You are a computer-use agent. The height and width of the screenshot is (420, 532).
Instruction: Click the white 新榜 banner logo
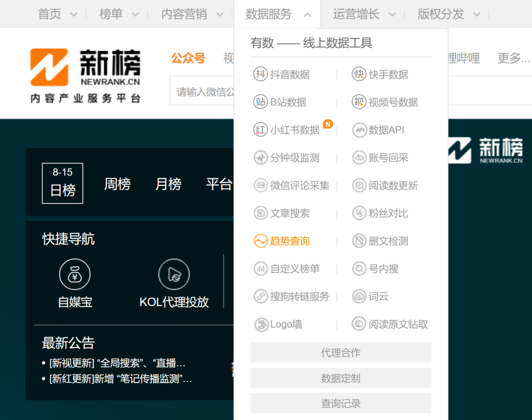pos(486,150)
